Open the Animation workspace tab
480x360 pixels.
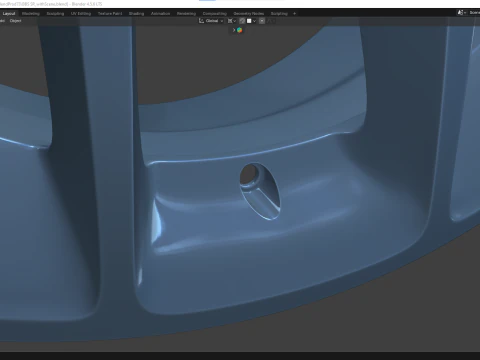pos(160,14)
